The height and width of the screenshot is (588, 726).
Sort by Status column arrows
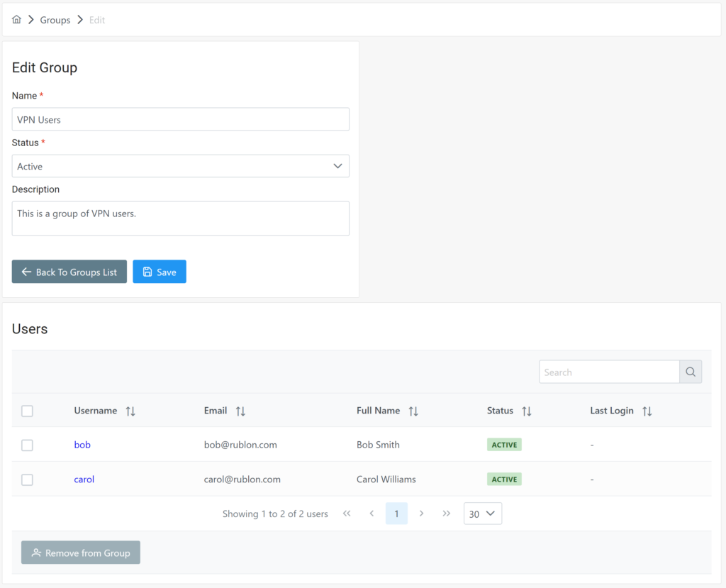pyautogui.click(x=526, y=411)
